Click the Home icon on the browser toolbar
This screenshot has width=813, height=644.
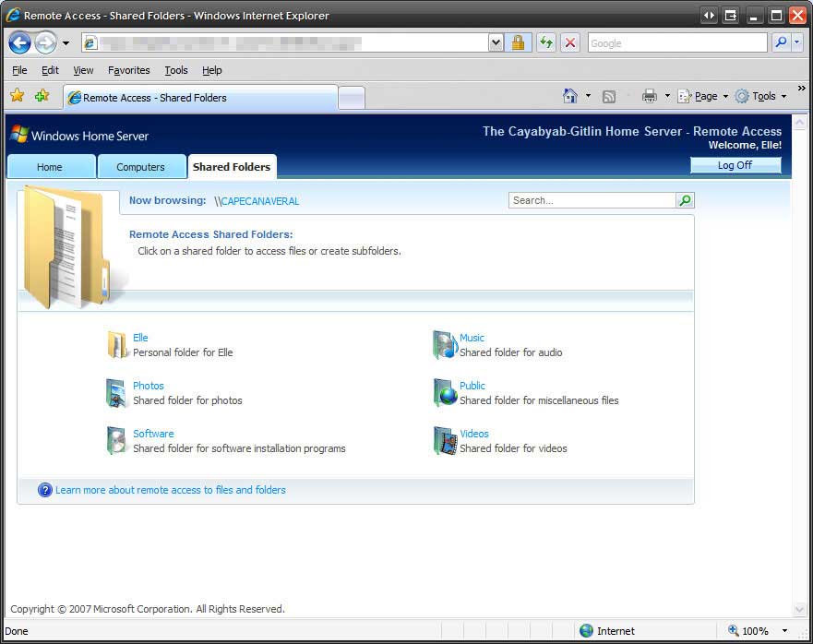570,96
